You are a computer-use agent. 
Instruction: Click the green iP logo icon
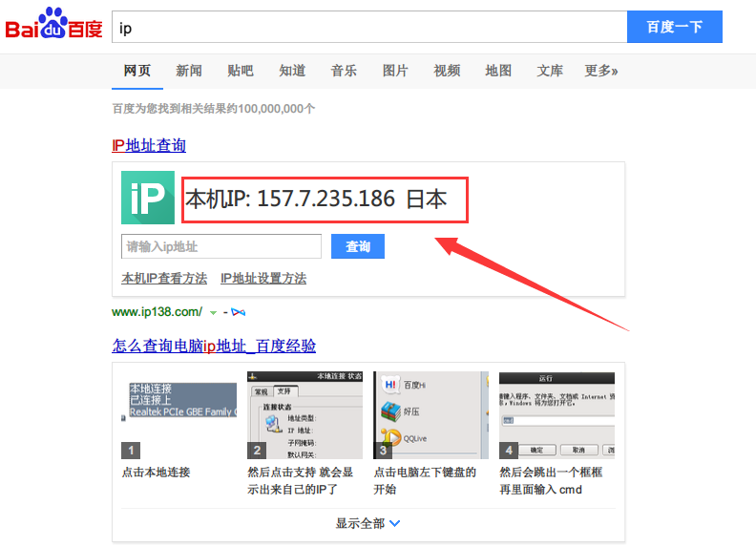[x=148, y=198]
